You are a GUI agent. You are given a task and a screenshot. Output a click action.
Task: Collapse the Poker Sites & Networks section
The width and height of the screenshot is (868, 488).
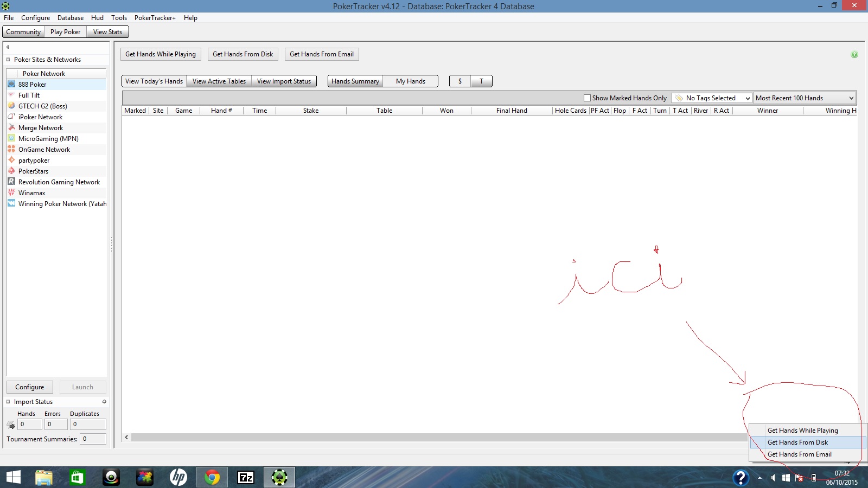8,60
